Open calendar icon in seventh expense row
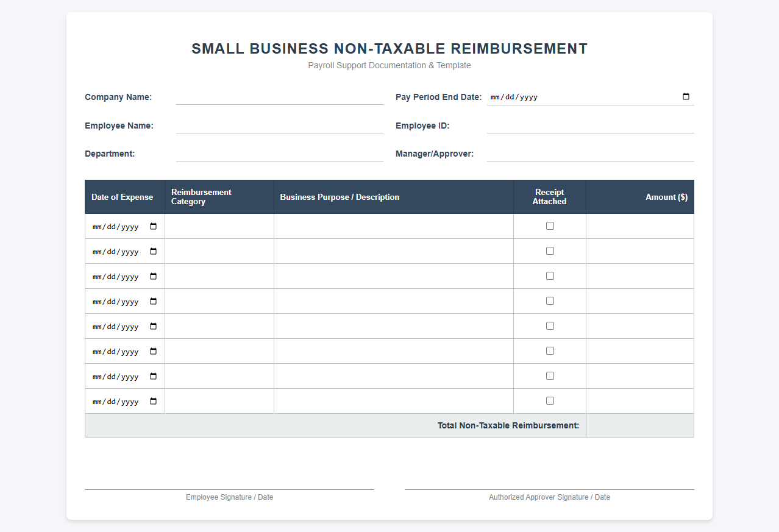Image resolution: width=779 pixels, height=532 pixels. pyautogui.click(x=153, y=376)
